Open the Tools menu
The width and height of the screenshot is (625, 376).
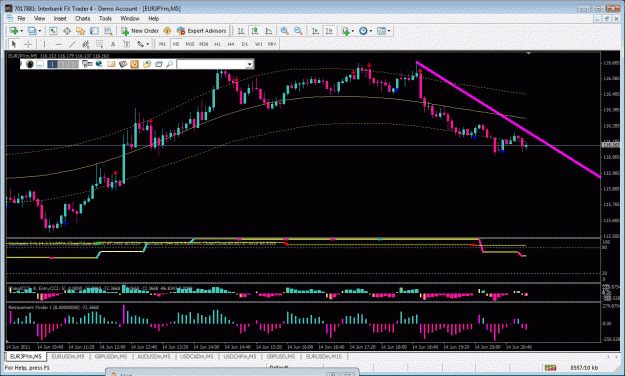(x=105, y=18)
